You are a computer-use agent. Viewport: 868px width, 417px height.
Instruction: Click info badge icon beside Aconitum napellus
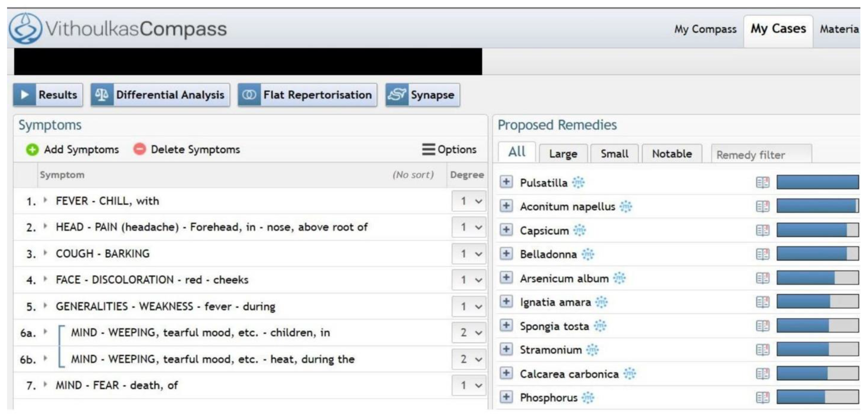626,206
